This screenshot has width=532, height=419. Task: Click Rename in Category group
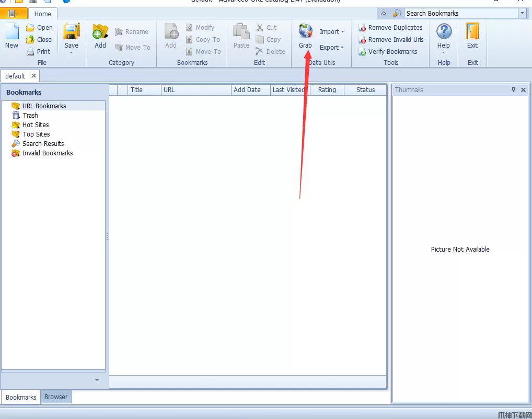[x=132, y=31]
